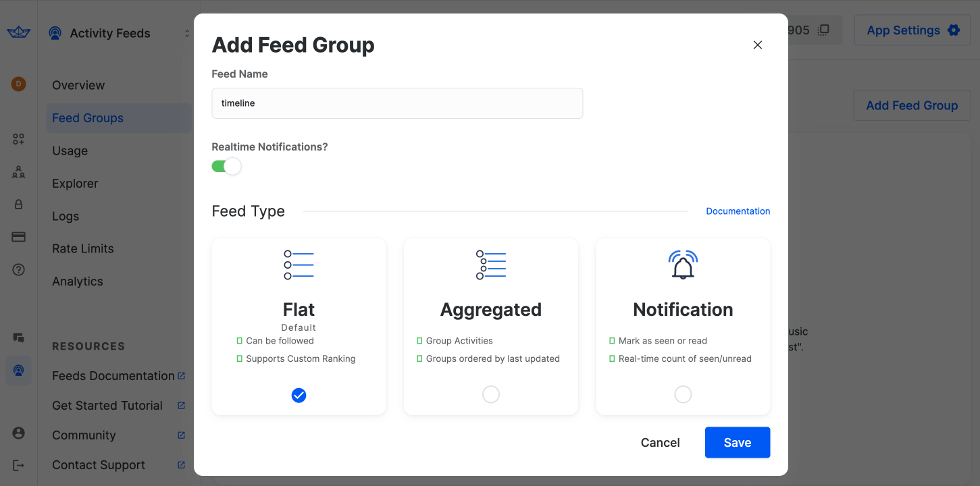Image resolution: width=980 pixels, height=486 pixels.
Task: Click the Flat feed type list icon
Action: 299,265
